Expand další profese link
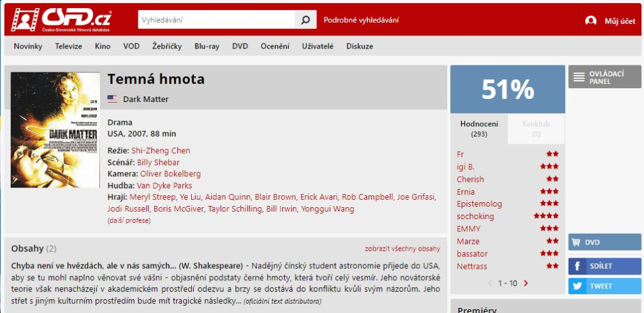Image resolution: width=644 pixels, height=313 pixels. [x=129, y=220]
